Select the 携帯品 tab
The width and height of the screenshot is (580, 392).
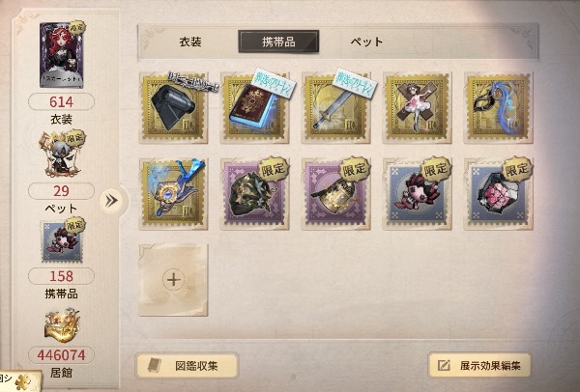[x=278, y=42]
